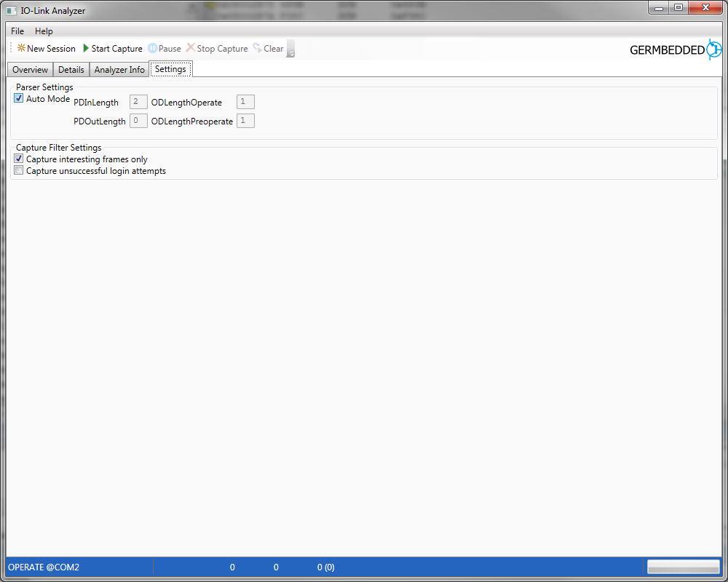Click the Germbedded logo
This screenshot has height=582, width=728.
pyautogui.click(x=675, y=49)
